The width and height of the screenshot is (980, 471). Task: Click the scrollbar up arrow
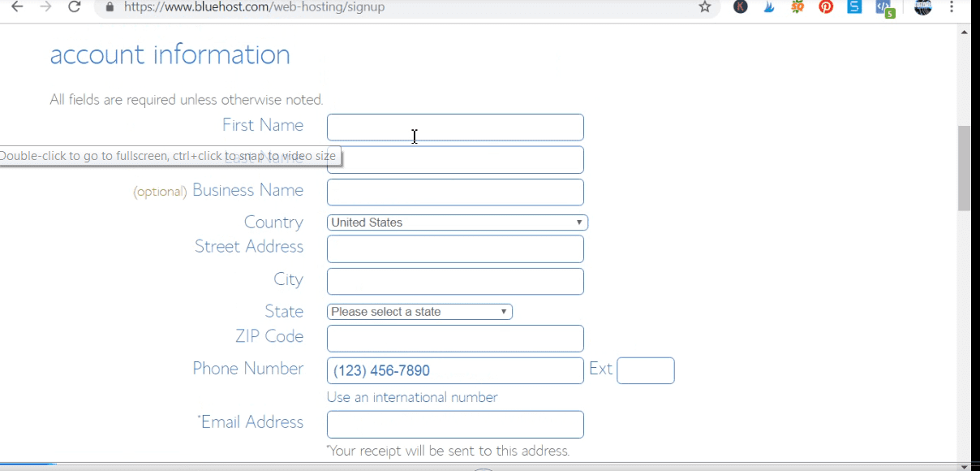965,32
